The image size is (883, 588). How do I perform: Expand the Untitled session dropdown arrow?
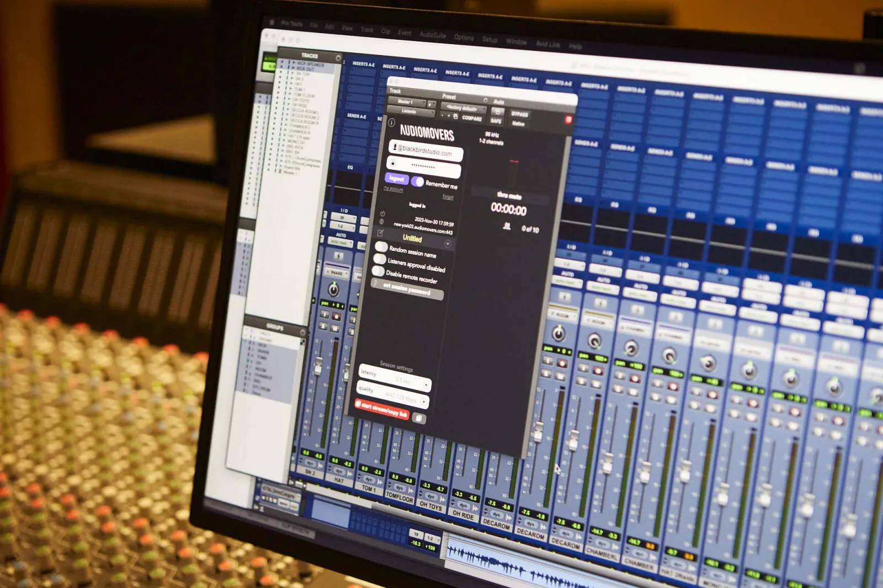point(448,244)
